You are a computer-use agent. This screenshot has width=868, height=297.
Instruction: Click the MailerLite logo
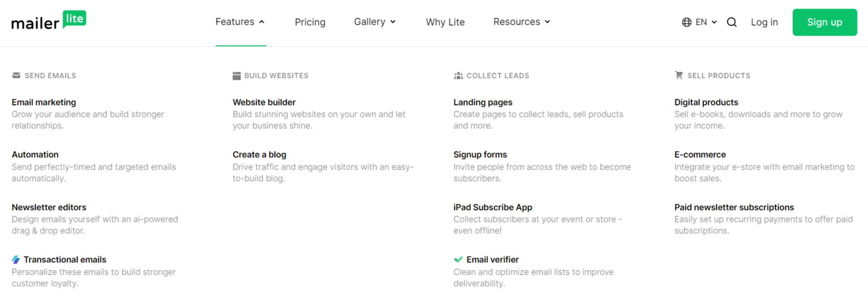(x=49, y=20)
